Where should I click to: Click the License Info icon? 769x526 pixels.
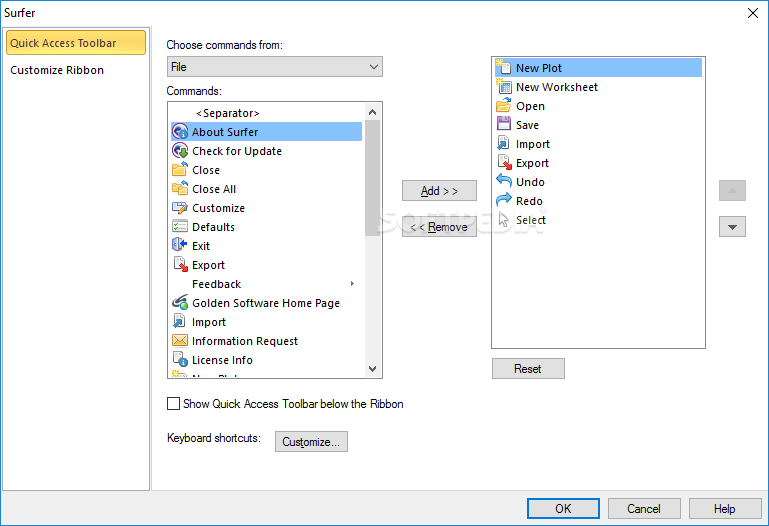click(180, 359)
